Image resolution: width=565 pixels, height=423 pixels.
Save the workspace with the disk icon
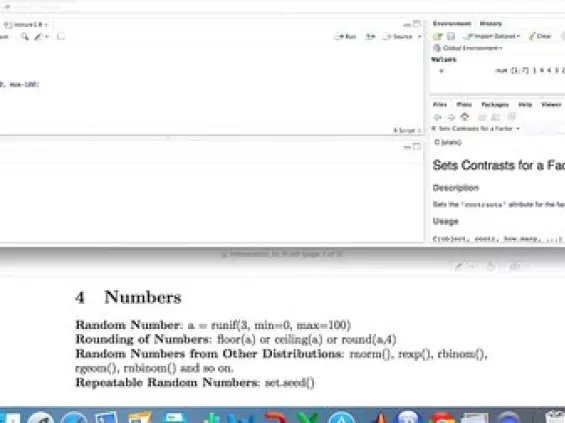point(451,36)
